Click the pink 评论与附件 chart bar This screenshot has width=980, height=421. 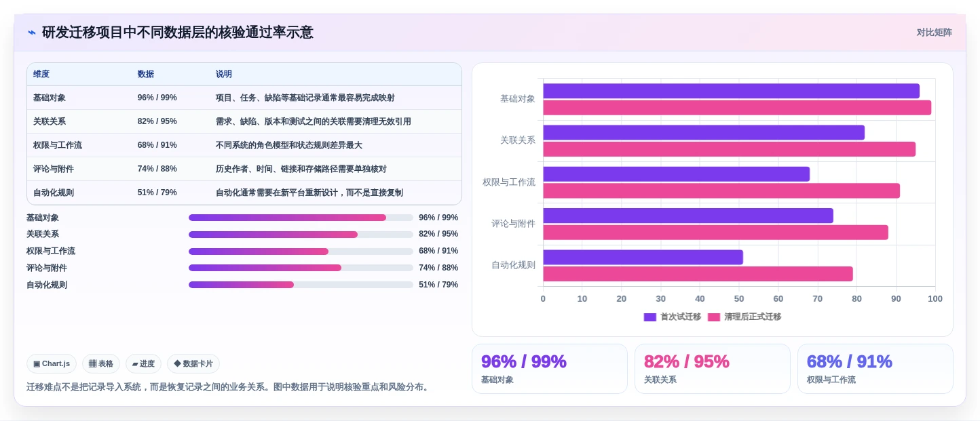tap(715, 233)
